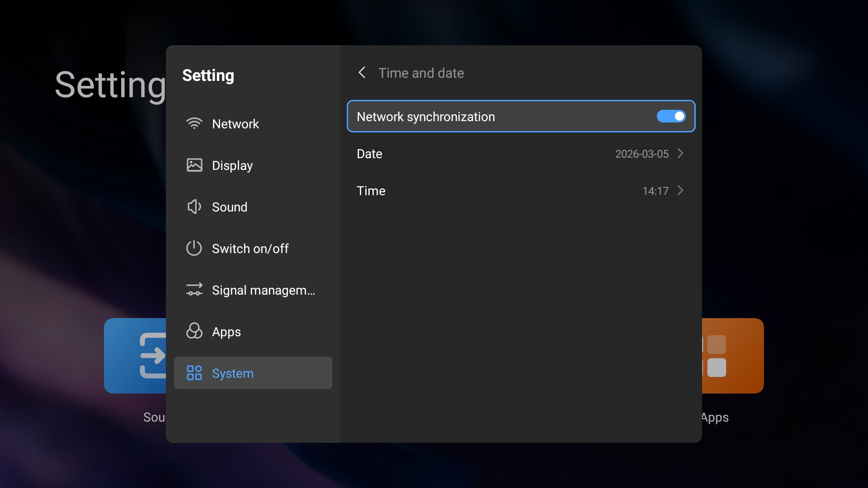868x488 pixels.
Task: Click the Display picture icon
Action: (x=194, y=165)
